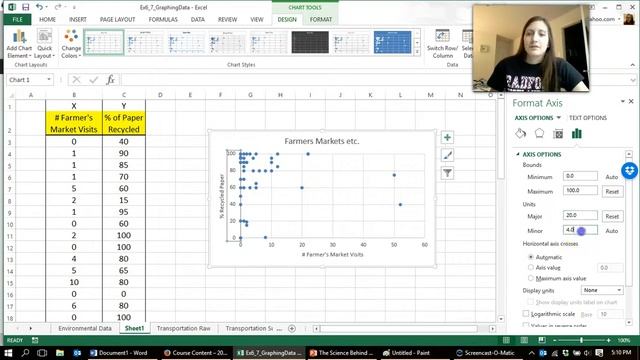Open the Windows Start button
Screen dimensions: 640x360
coord(8,353)
